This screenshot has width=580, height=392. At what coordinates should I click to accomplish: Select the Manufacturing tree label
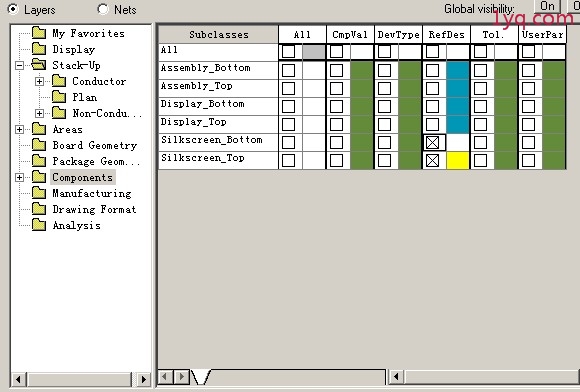92,193
